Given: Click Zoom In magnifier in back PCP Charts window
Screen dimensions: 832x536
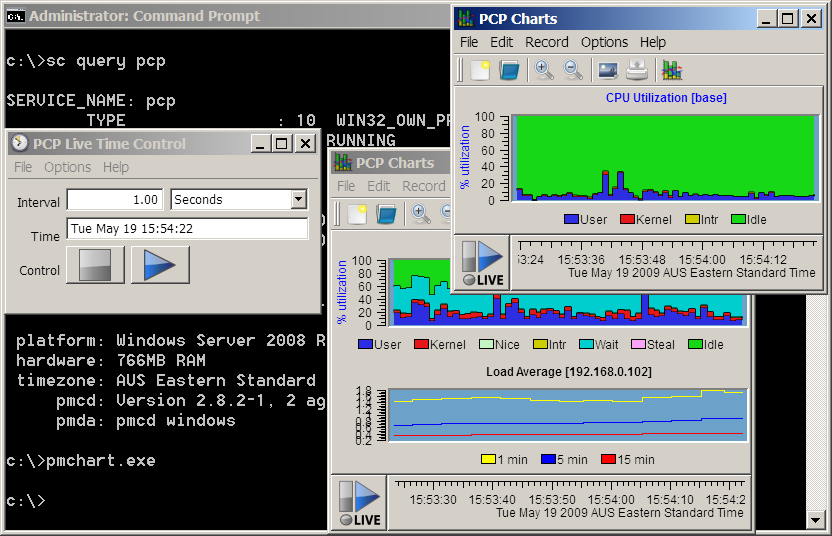Looking at the screenshot, I should [421, 214].
